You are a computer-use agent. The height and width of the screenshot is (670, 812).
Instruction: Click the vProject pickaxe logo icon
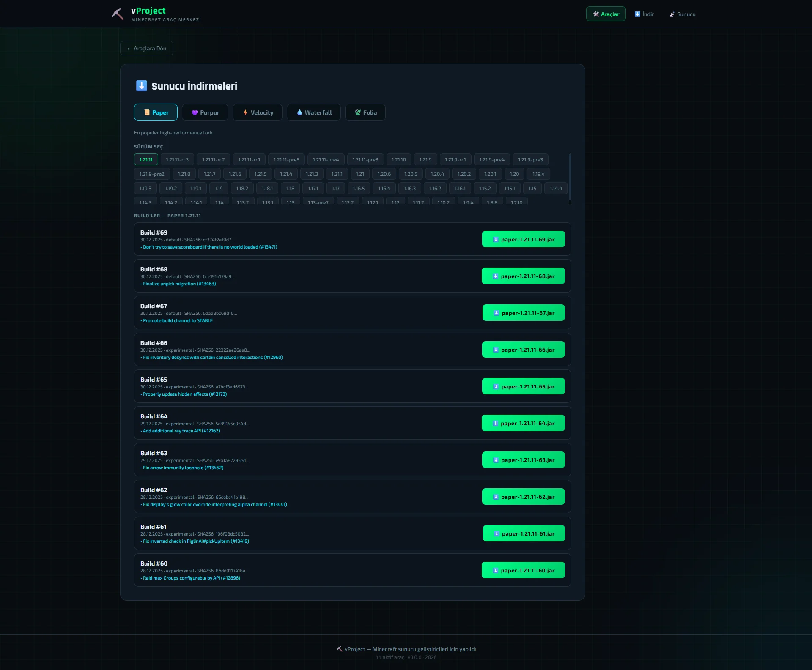(x=118, y=14)
